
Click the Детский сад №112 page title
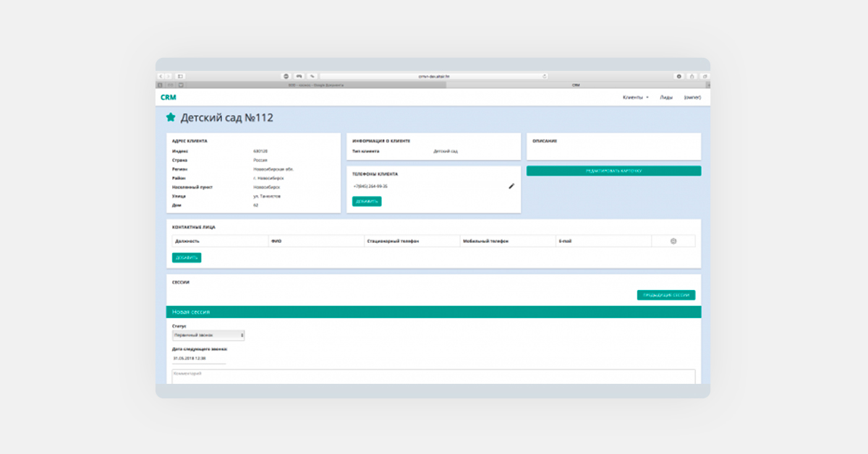tap(226, 117)
